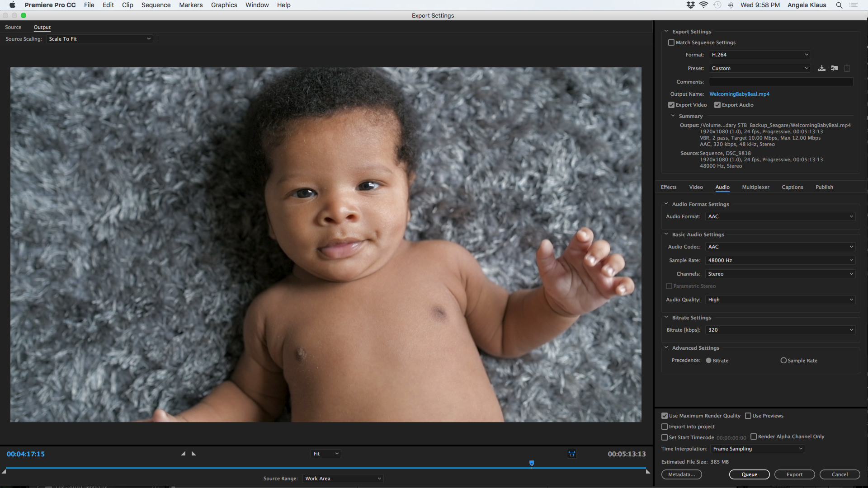Select Bitrate precedence radio button

coord(709,361)
